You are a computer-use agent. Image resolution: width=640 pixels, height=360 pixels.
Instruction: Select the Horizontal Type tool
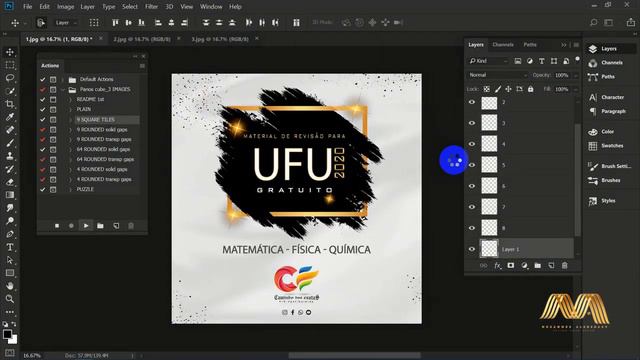(x=10, y=247)
